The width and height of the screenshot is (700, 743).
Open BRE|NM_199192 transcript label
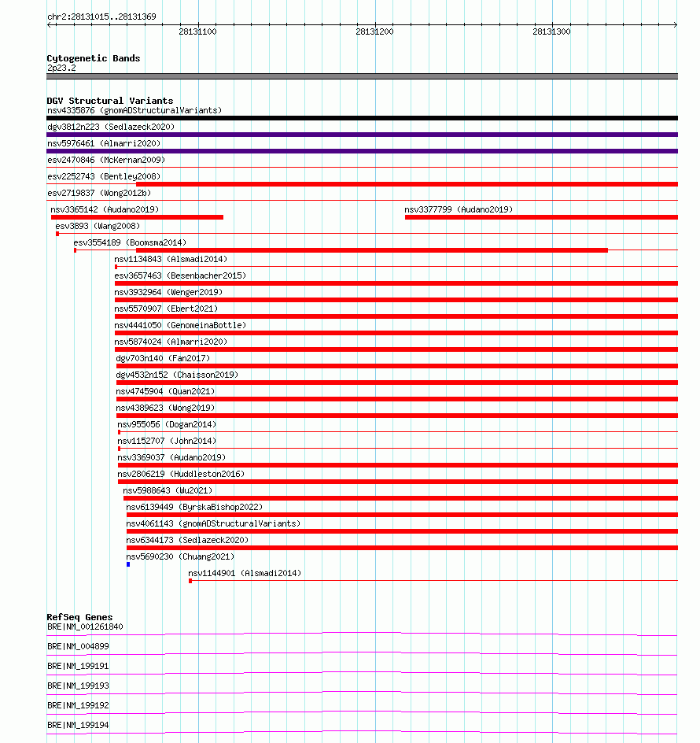78,705
